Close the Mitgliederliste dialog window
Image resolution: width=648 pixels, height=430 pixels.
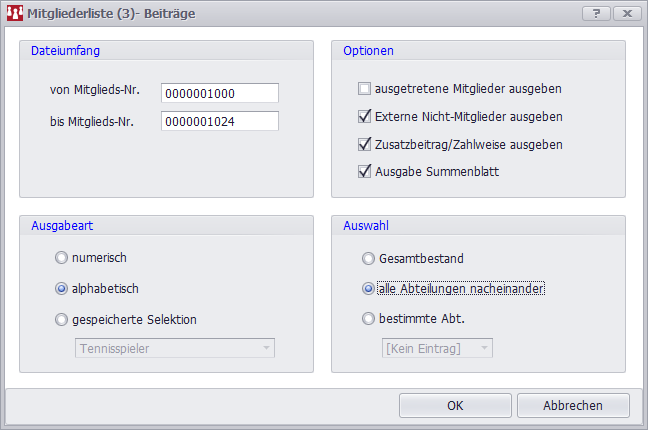(x=626, y=13)
